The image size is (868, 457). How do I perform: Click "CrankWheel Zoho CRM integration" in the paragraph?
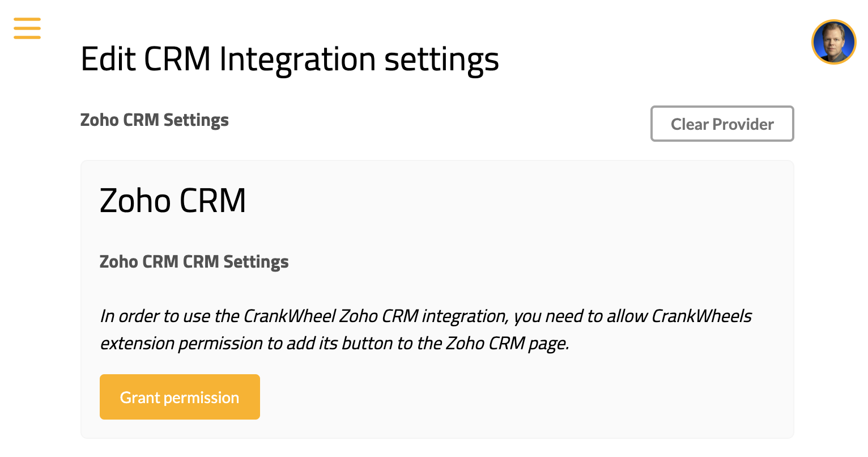(x=375, y=316)
